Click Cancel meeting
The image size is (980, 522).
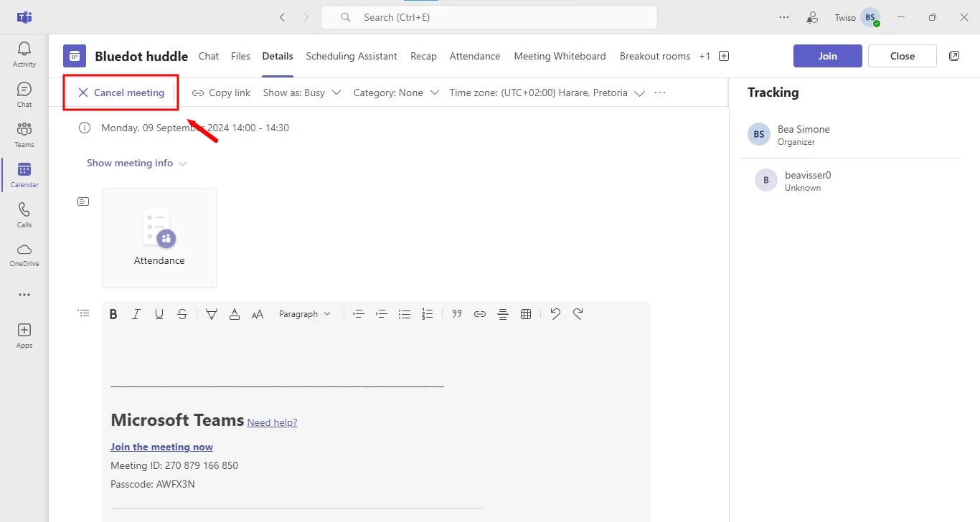pos(121,92)
